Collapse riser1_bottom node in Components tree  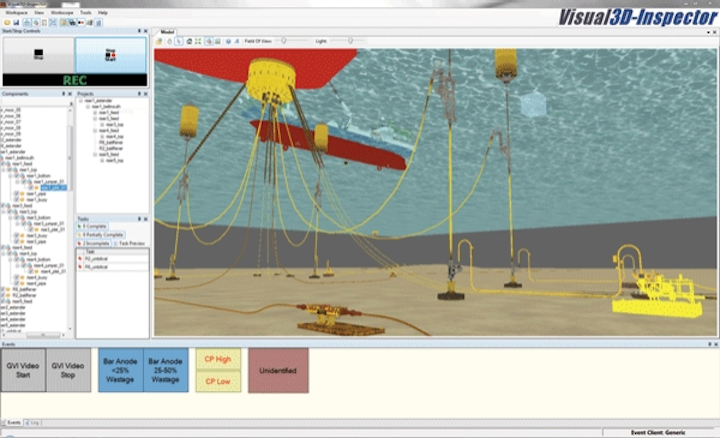pos(10,176)
